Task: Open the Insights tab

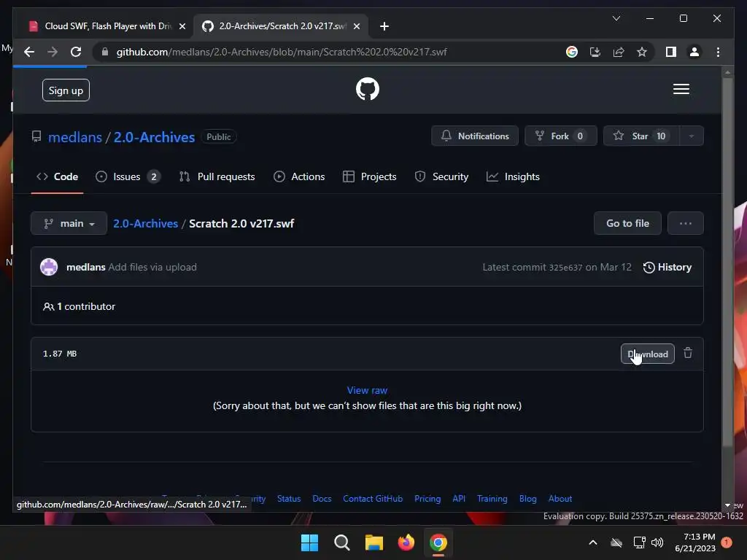Action: tap(513, 176)
